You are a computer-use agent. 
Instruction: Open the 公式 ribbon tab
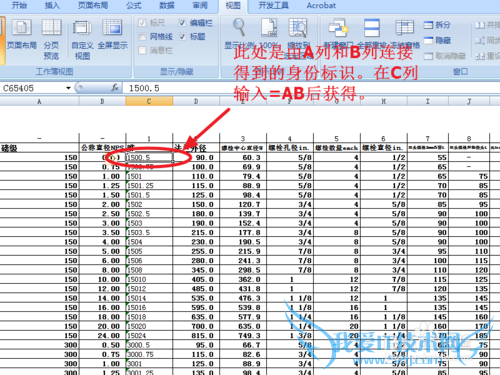click(134, 5)
